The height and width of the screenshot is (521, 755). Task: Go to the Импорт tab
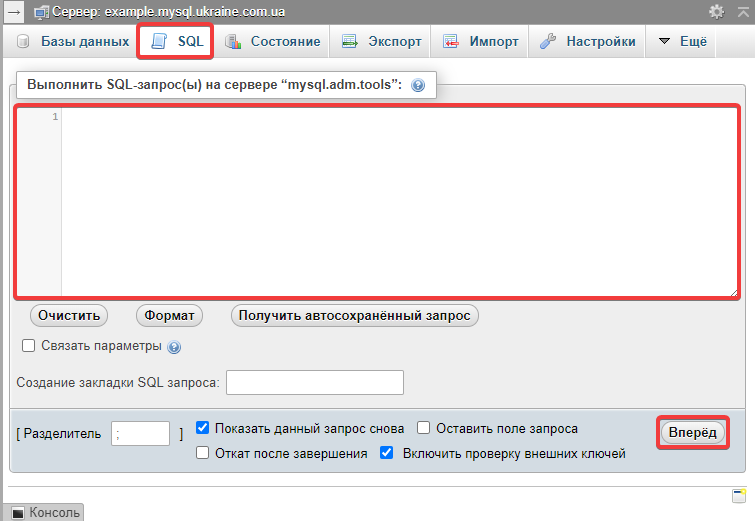point(481,42)
